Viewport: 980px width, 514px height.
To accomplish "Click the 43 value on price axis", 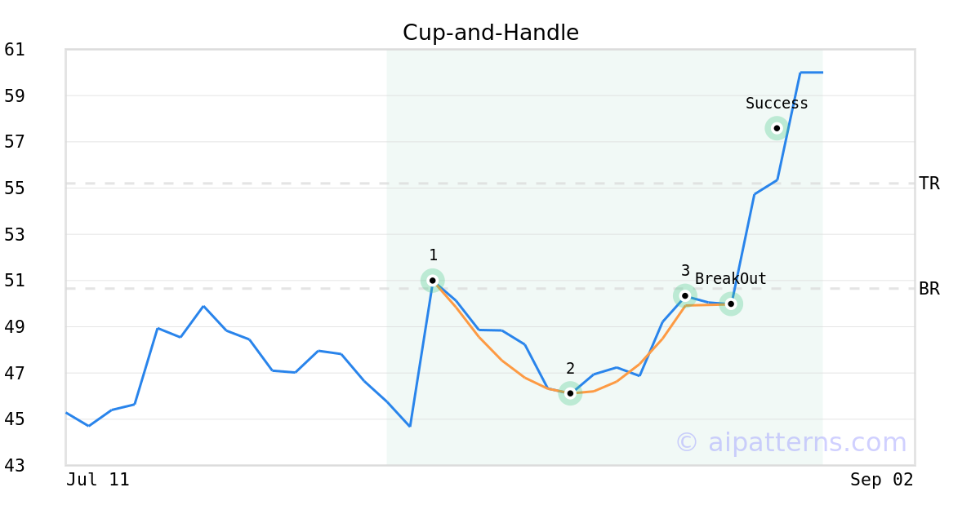I will 15,466.
